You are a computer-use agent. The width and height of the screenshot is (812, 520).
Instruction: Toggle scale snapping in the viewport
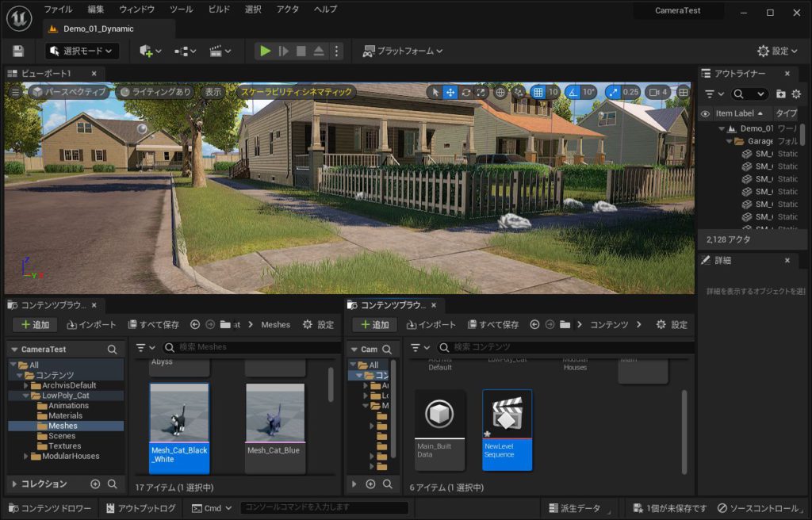tap(613, 92)
